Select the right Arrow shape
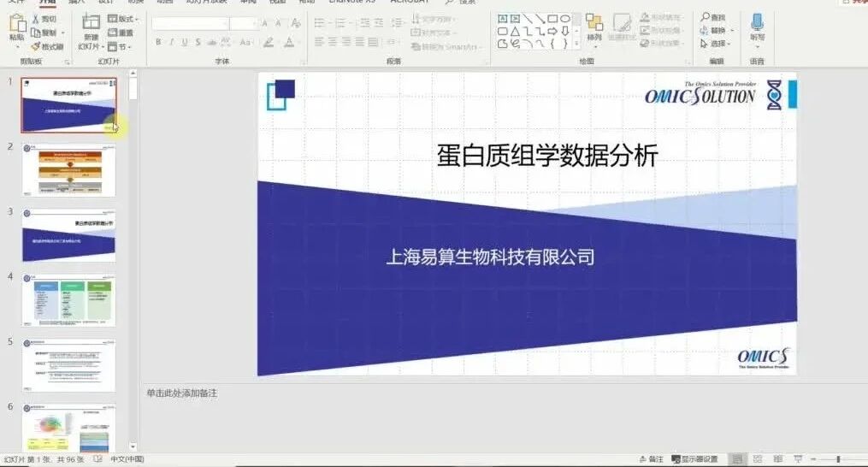Viewport: 868px width, 467px height. coord(552,32)
